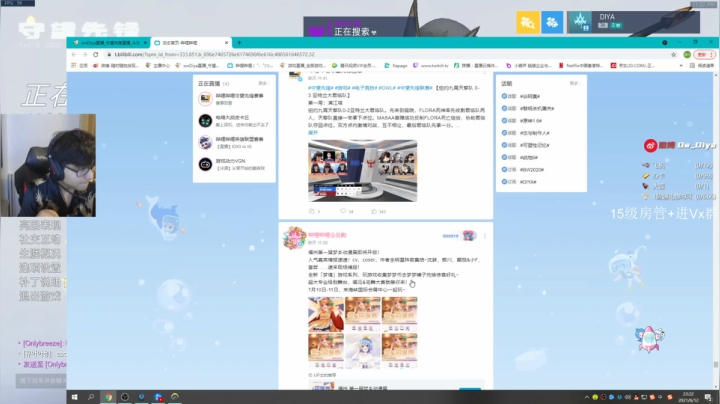Open the #BW2020# topic

point(532,169)
